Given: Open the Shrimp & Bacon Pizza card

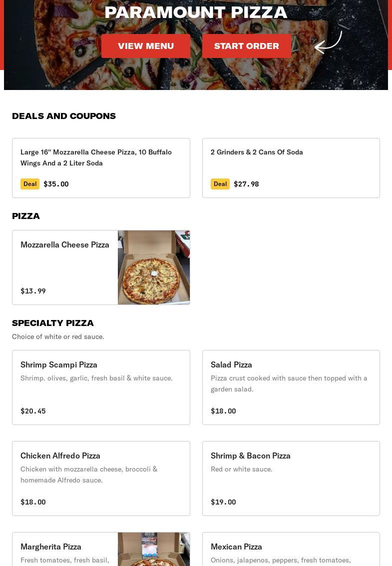Looking at the screenshot, I should pyautogui.click(x=291, y=478).
